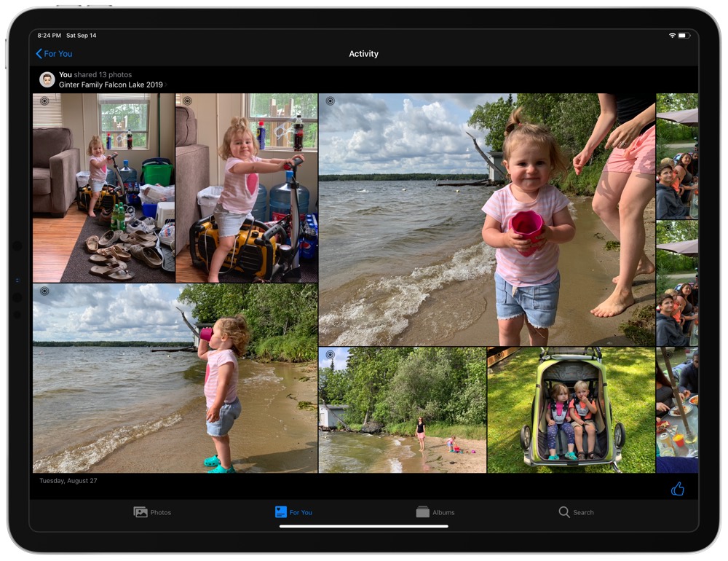This screenshot has height=561, width=728.
Task: Tap Live Photo badge on yellow radio photo
Action: [187, 101]
